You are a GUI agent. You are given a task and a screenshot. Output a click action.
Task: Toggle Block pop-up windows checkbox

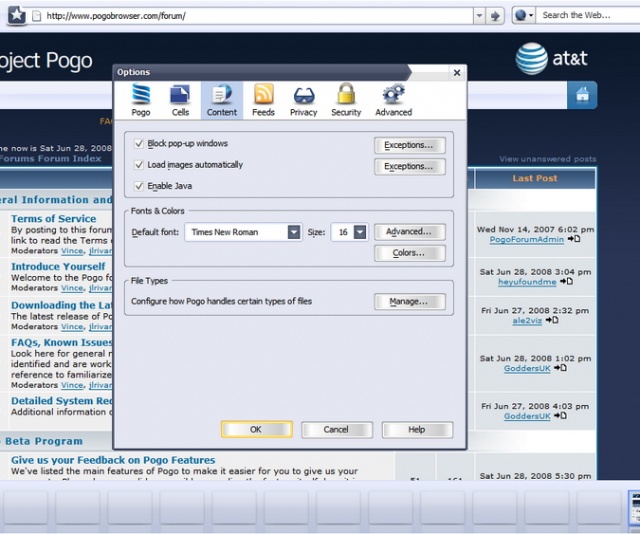(139, 143)
